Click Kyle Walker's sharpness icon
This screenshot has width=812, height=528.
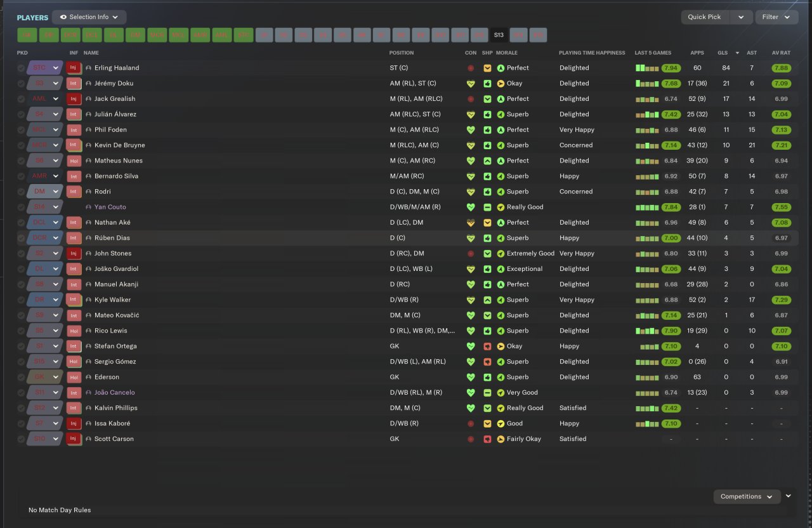487,300
